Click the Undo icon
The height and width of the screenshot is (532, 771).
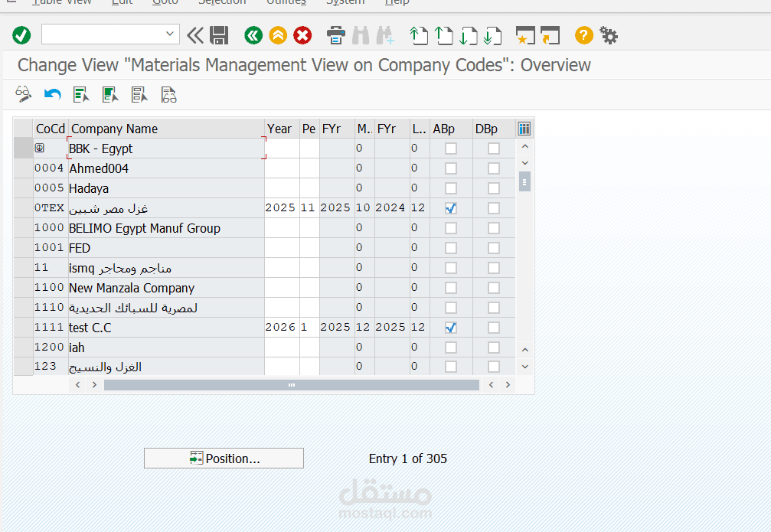point(51,94)
